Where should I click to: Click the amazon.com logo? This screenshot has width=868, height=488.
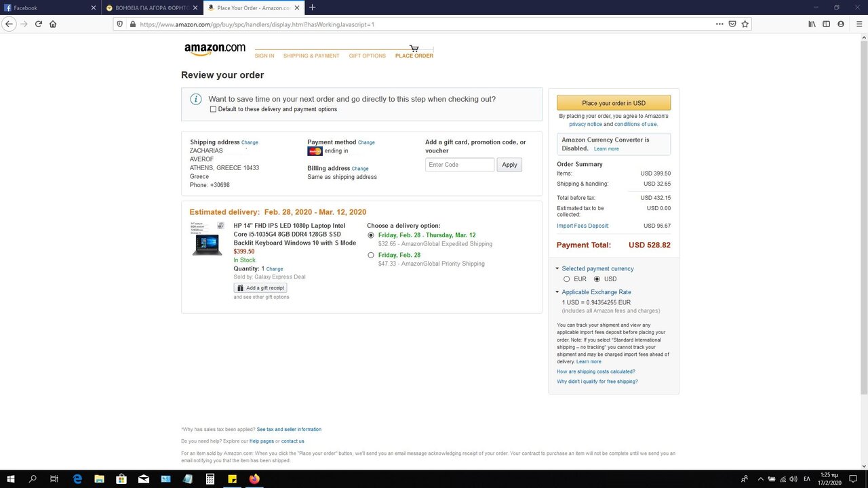pyautogui.click(x=214, y=49)
